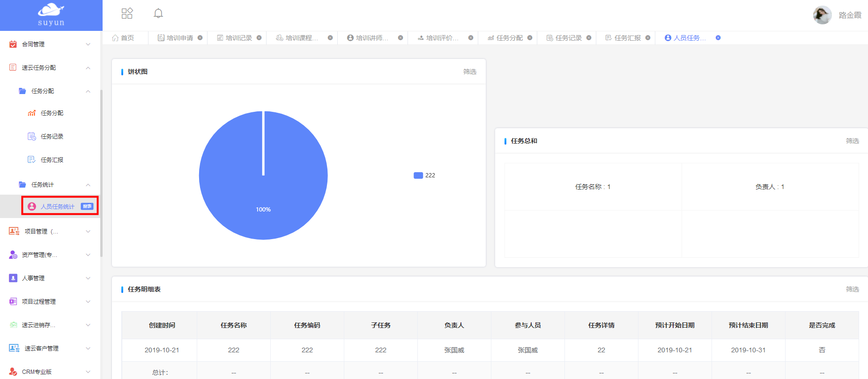This screenshot has height=379, width=868.
Task: Click the 项目过程管理 sidebar icon
Action: coord(13,301)
